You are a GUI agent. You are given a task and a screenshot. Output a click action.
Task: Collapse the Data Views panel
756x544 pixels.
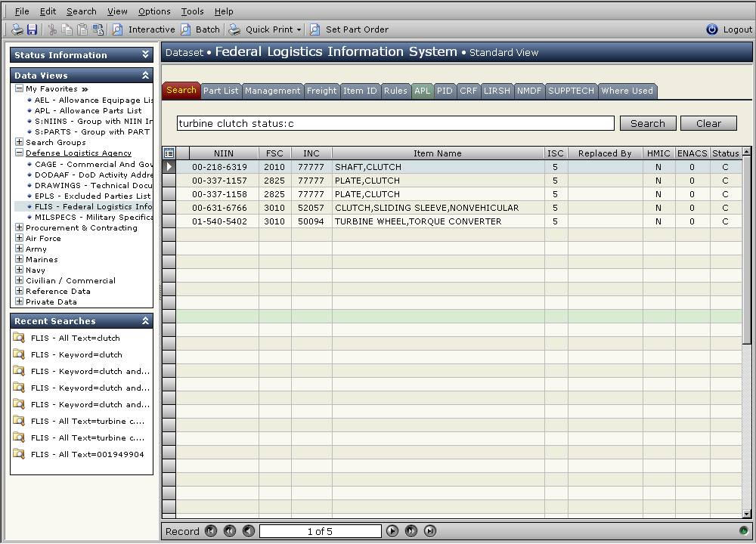146,76
